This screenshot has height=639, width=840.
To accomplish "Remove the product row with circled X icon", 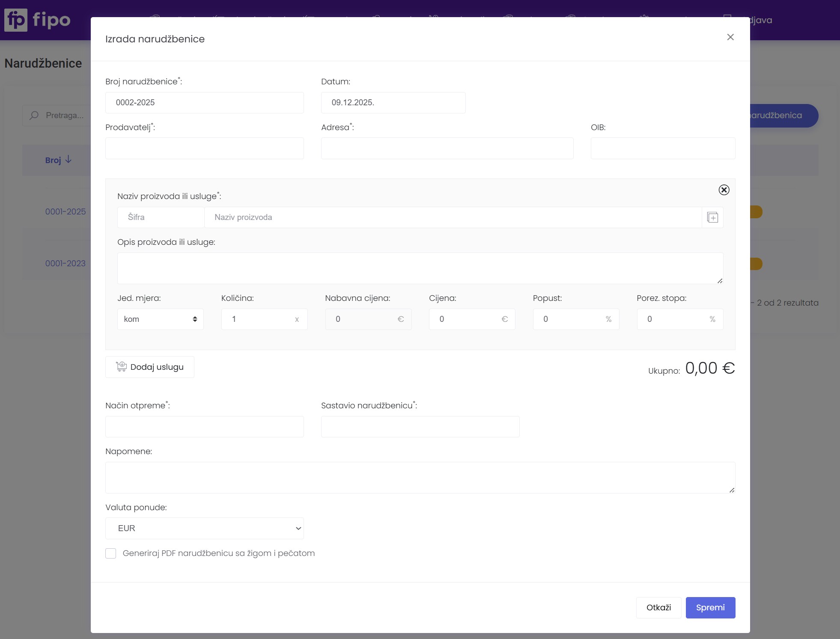I will click(x=724, y=190).
